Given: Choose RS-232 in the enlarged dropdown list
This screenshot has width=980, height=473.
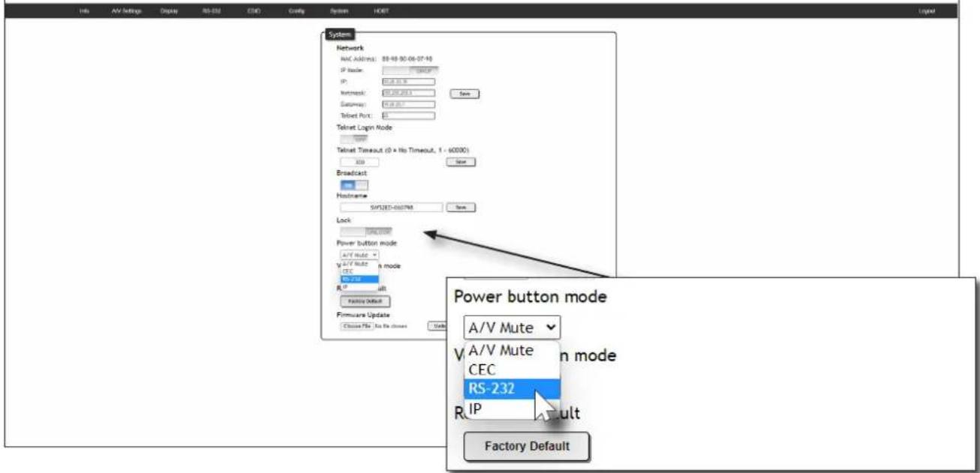Looking at the screenshot, I should pos(511,389).
